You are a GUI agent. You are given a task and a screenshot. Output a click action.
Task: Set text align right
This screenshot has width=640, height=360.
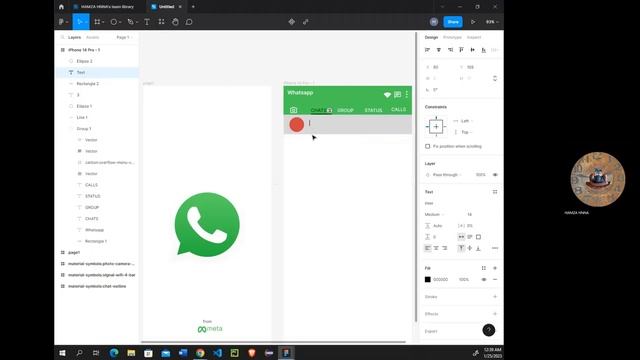(444, 248)
